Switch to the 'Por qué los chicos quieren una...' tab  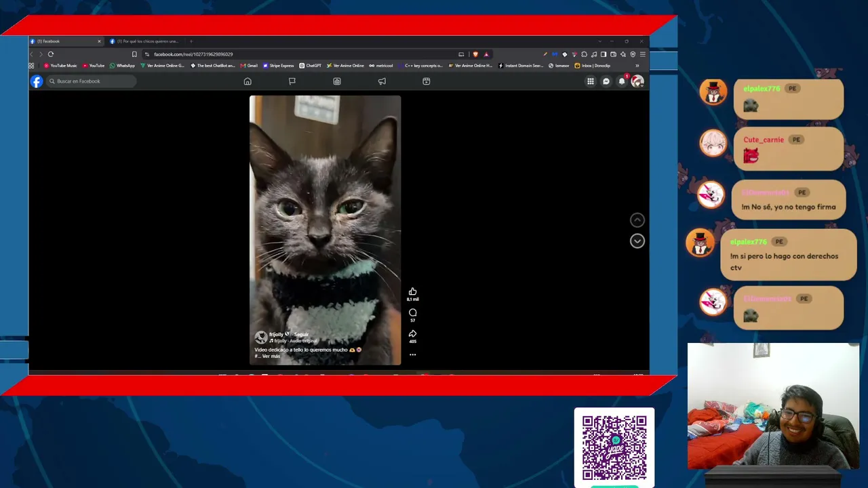(x=145, y=41)
